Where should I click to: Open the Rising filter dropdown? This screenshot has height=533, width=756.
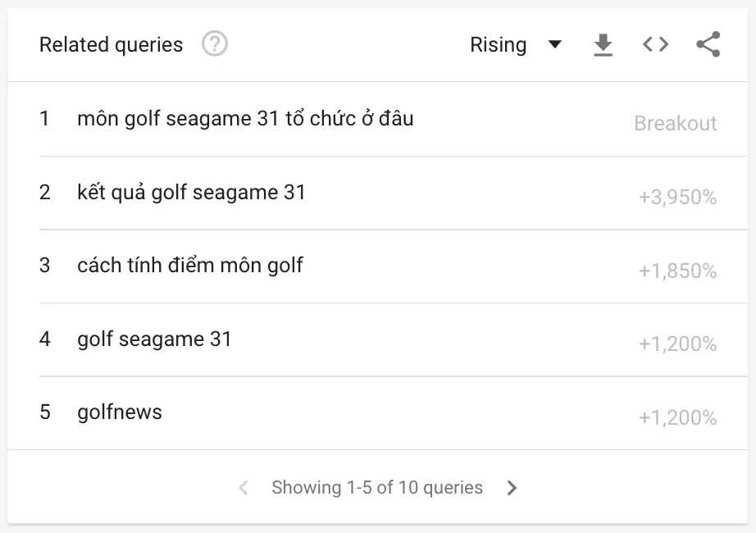coord(498,44)
